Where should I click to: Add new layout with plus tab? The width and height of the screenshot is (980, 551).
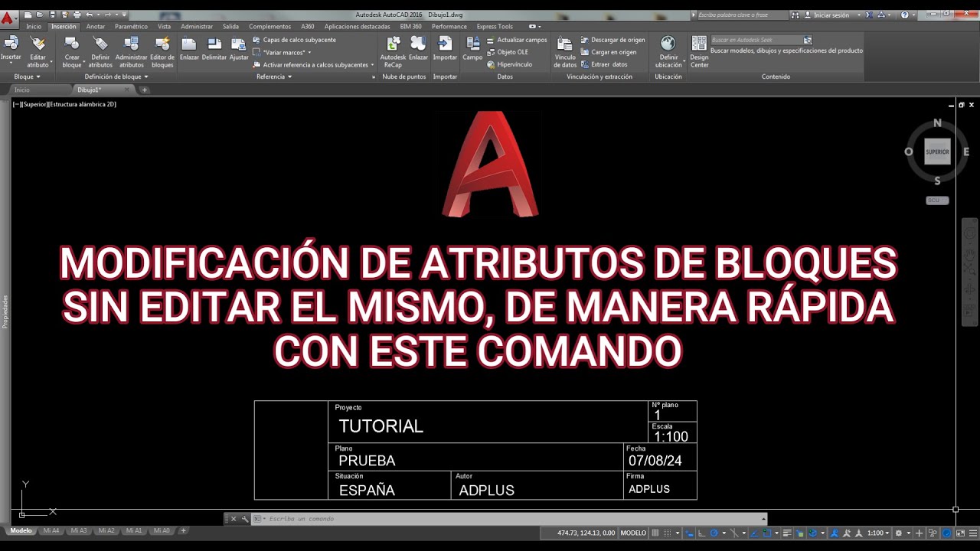coord(183,530)
